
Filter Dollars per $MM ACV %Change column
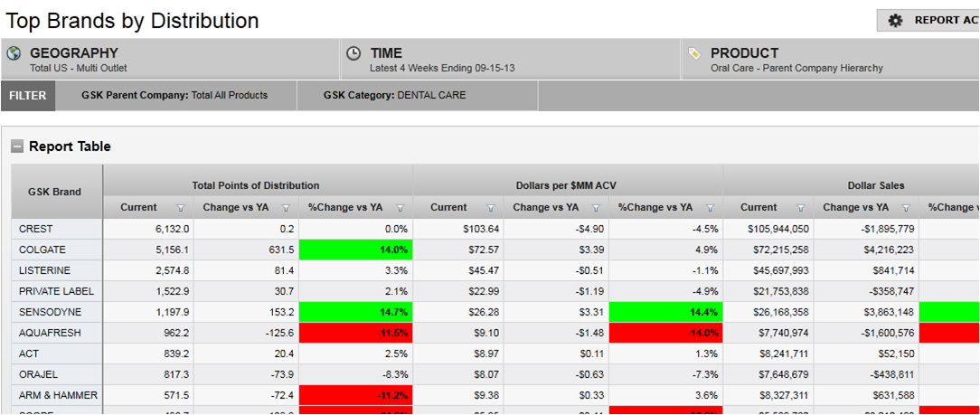[710, 208]
